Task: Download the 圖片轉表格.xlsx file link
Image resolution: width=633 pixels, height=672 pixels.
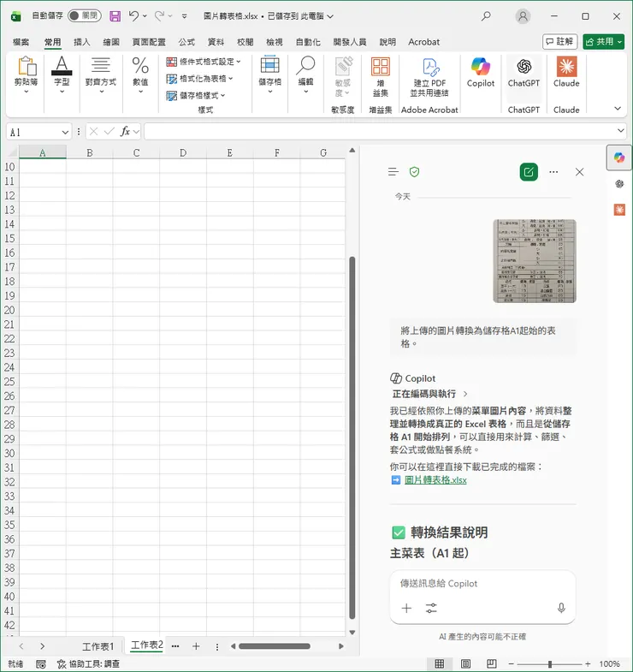Action: point(435,480)
